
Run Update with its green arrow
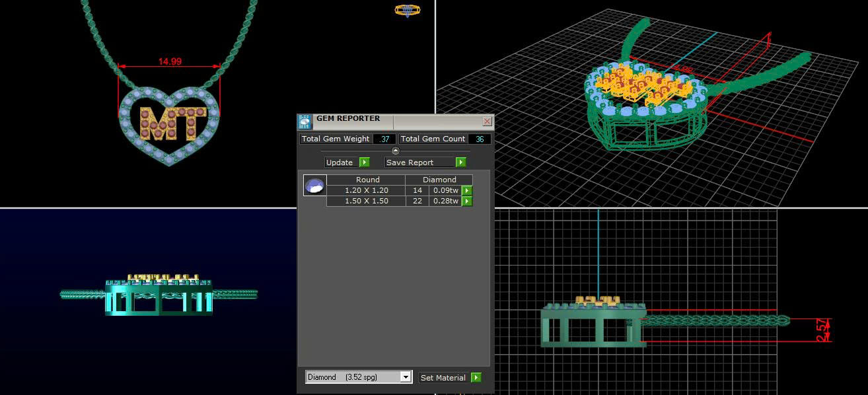(x=364, y=162)
